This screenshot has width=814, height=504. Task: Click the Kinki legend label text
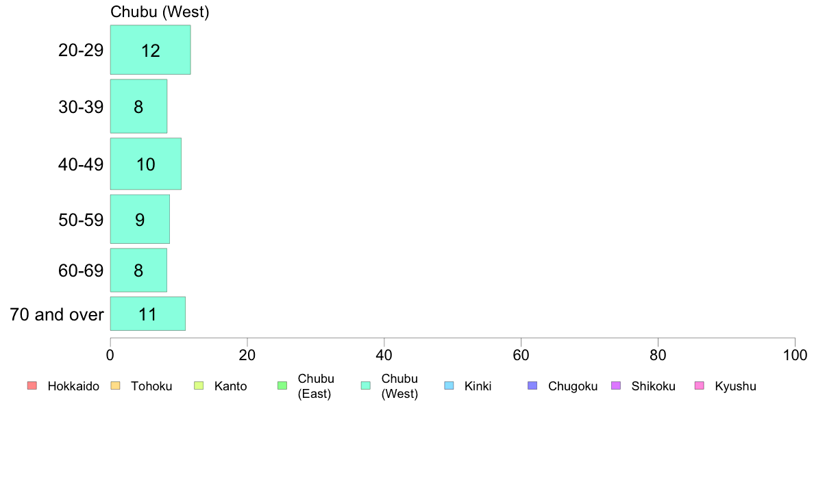(478, 386)
